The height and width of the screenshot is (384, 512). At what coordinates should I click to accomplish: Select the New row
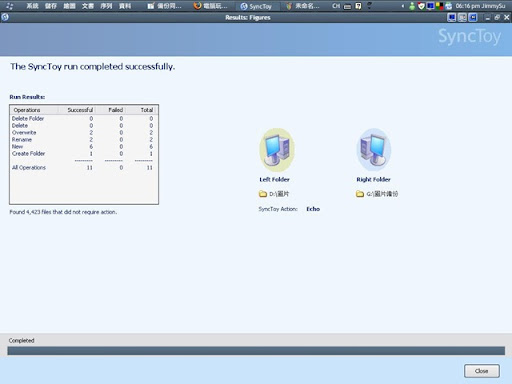[x=83, y=146]
